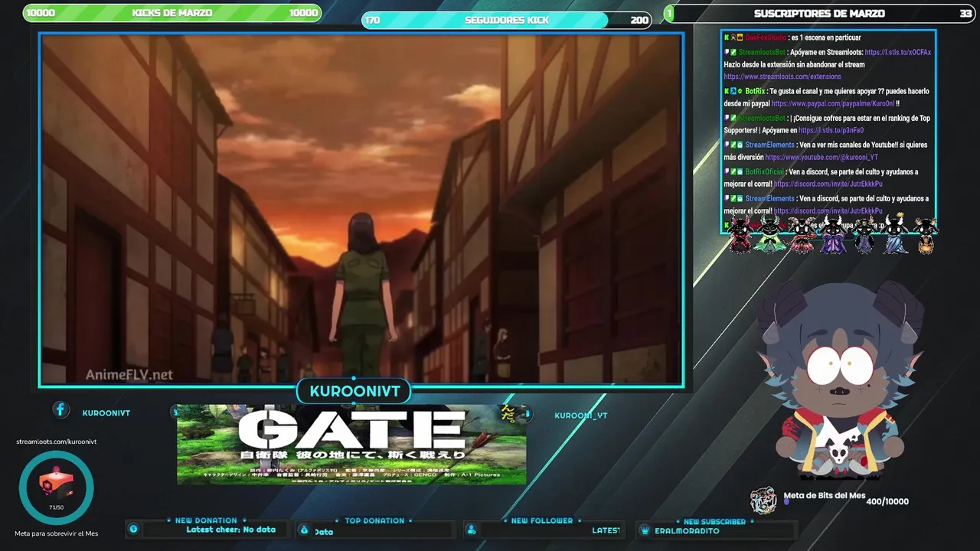Click the BotRix username in chat
The height and width of the screenshot is (551, 980).
(x=755, y=91)
